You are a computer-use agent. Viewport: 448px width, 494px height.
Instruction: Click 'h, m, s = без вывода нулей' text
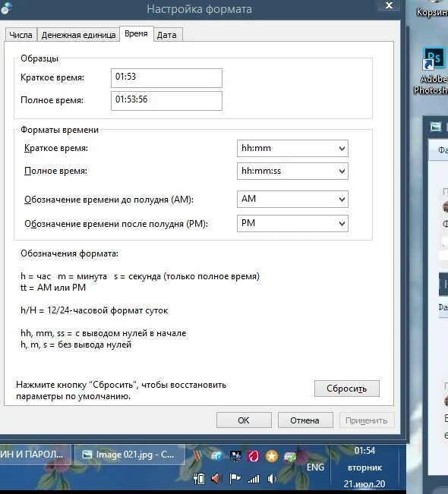pos(76,345)
